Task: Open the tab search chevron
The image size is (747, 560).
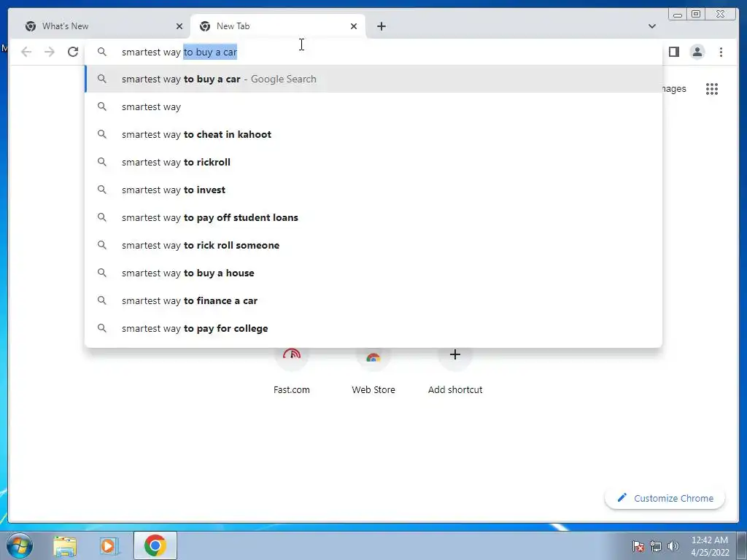Action: (652, 26)
